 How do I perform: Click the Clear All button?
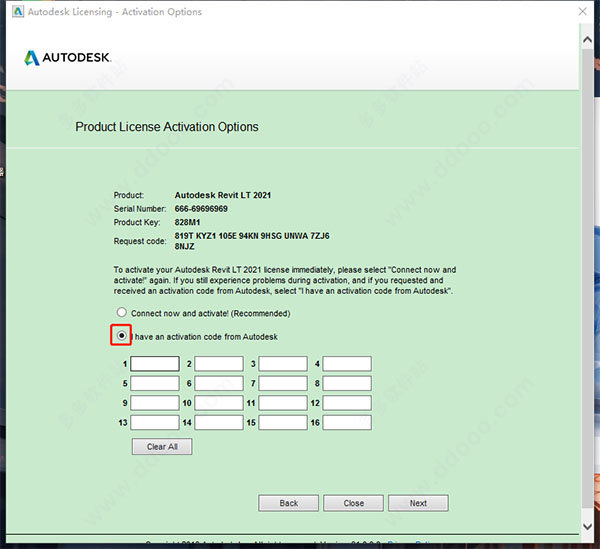(162, 446)
